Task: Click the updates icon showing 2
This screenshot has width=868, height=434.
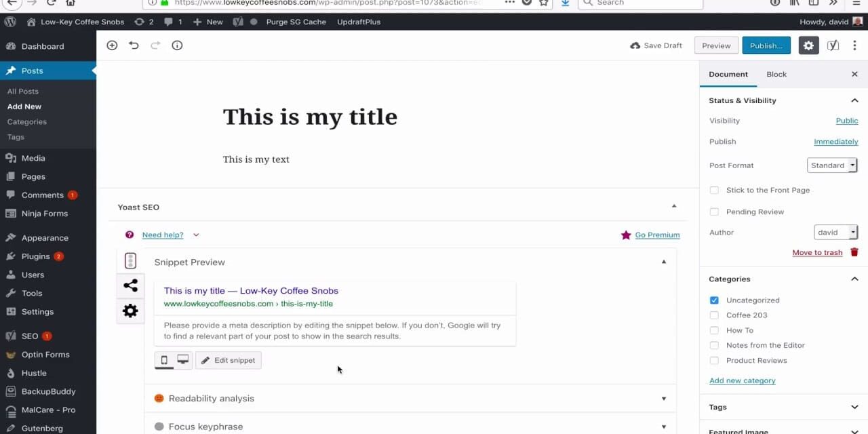Action: (x=144, y=22)
